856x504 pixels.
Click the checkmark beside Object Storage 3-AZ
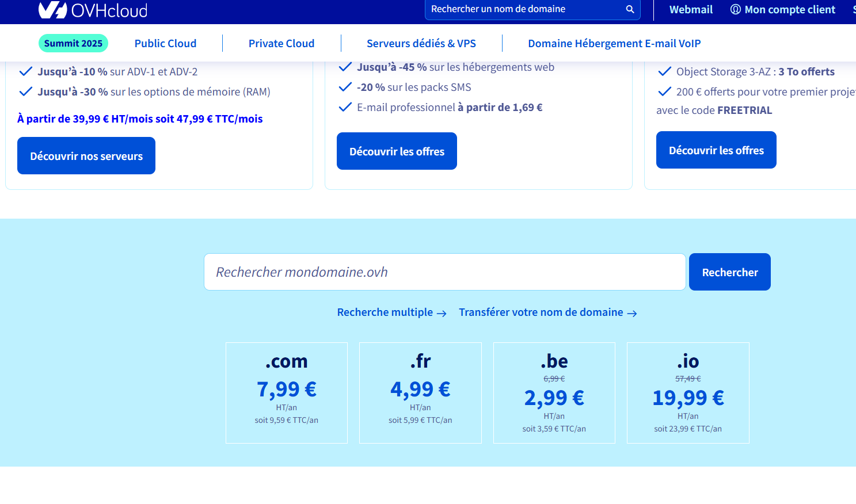pos(665,71)
